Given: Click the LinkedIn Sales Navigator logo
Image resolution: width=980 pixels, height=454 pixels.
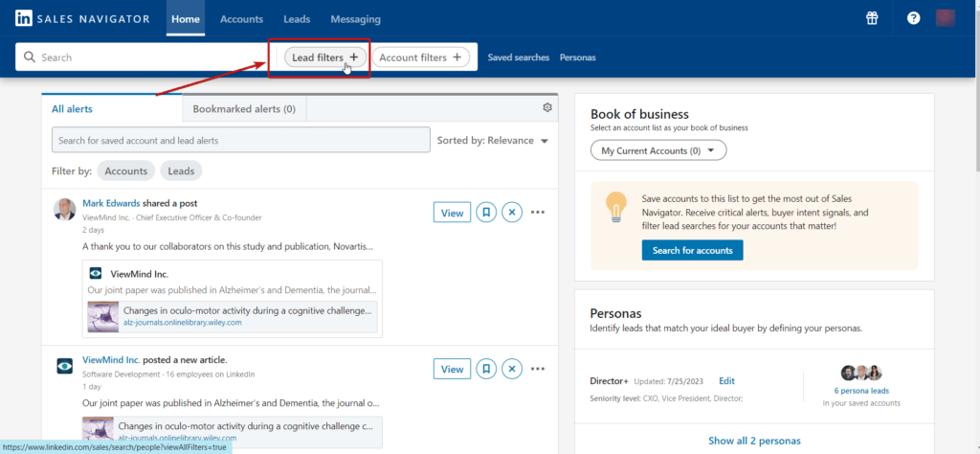Looking at the screenshot, I should (x=82, y=19).
